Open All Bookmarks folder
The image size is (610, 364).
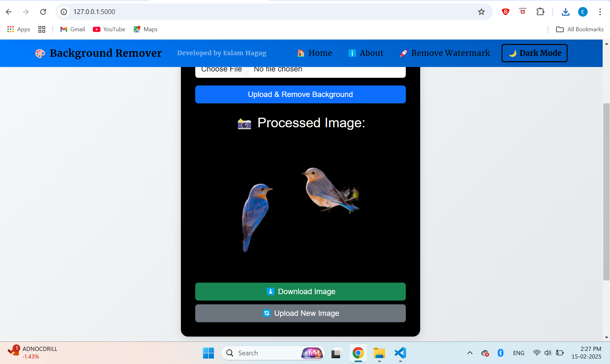580,29
